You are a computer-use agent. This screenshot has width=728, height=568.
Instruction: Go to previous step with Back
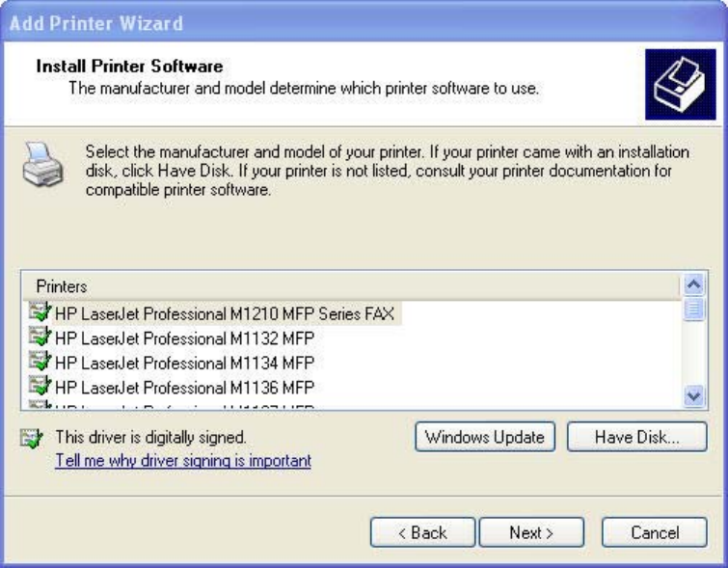(422, 532)
